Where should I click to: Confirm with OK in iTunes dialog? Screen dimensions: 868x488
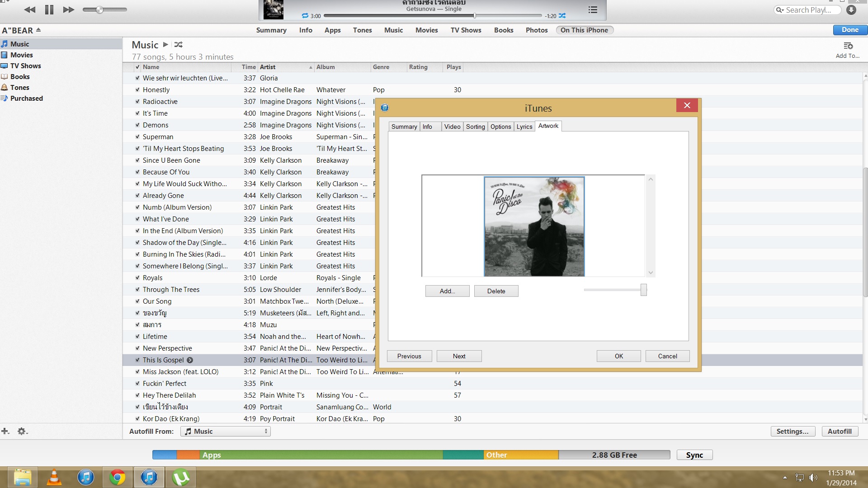pyautogui.click(x=618, y=356)
